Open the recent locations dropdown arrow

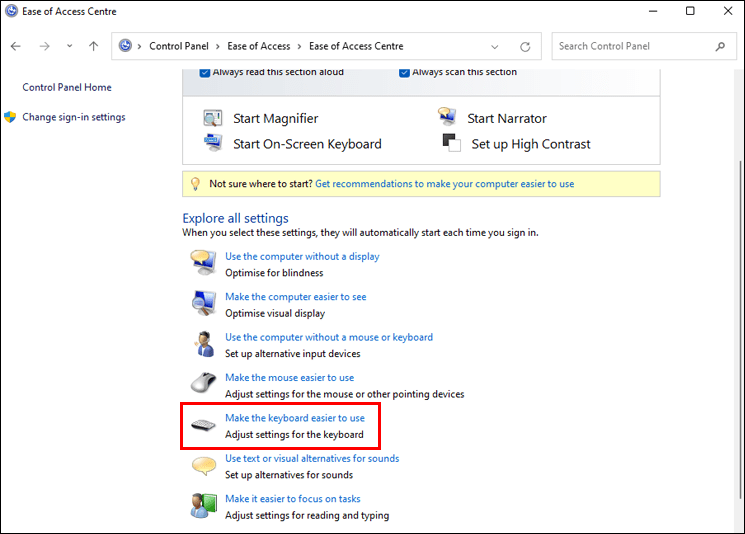pyautogui.click(x=69, y=46)
